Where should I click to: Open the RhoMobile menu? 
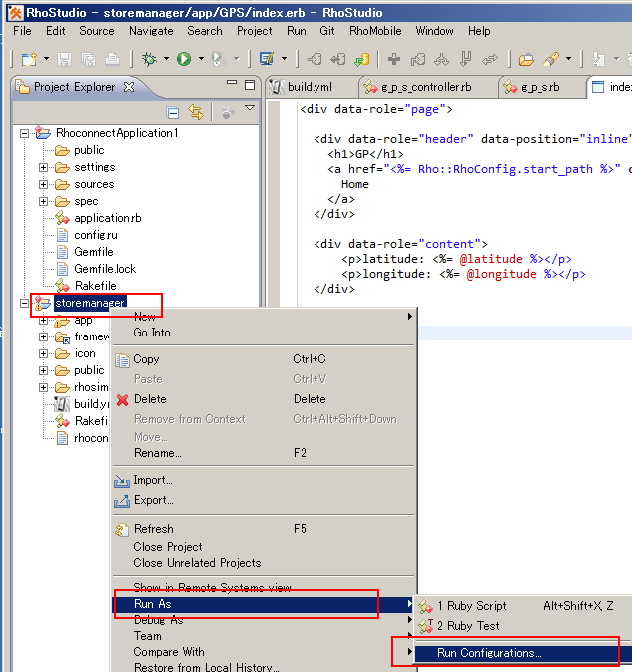point(375,31)
